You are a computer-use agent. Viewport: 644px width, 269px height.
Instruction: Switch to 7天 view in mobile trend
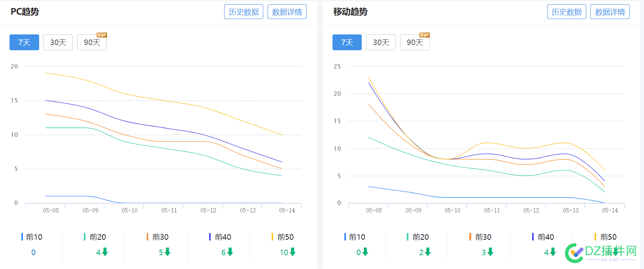coord(347,42)
